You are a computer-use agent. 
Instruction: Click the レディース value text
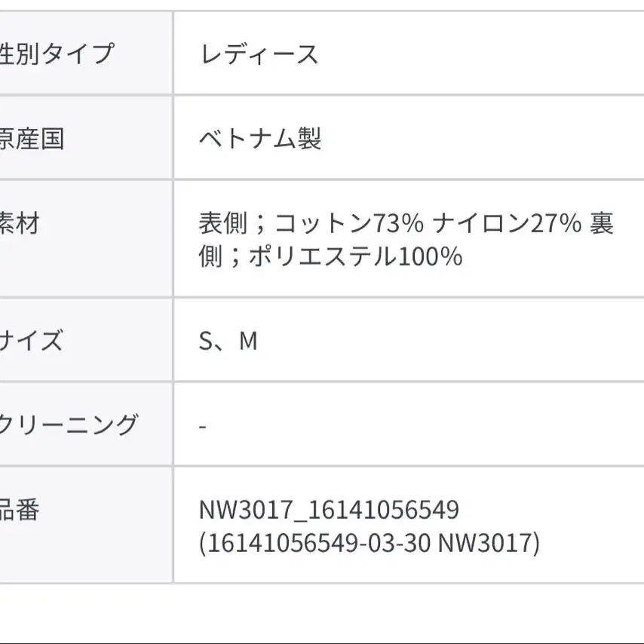tap(259, 54)
